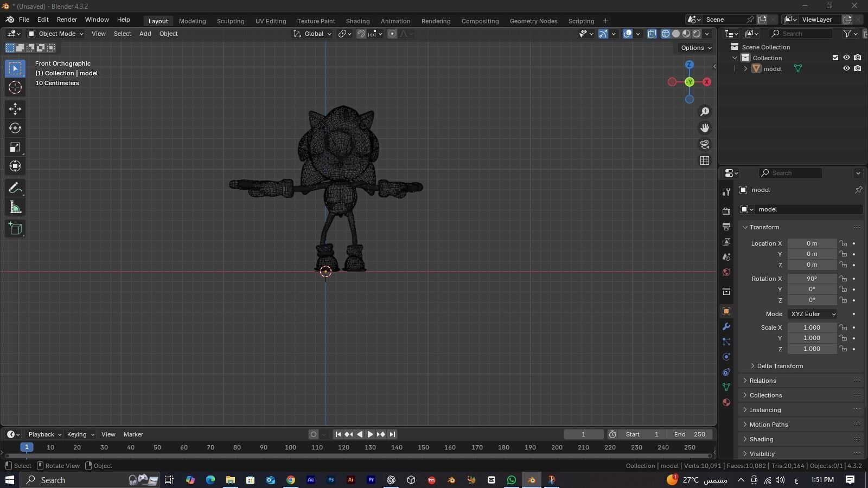Image resolution: width=868 pixels, height=488 pixels.
Task: Disable the model in renders via its camera icon
Action: tap(857, 68)
